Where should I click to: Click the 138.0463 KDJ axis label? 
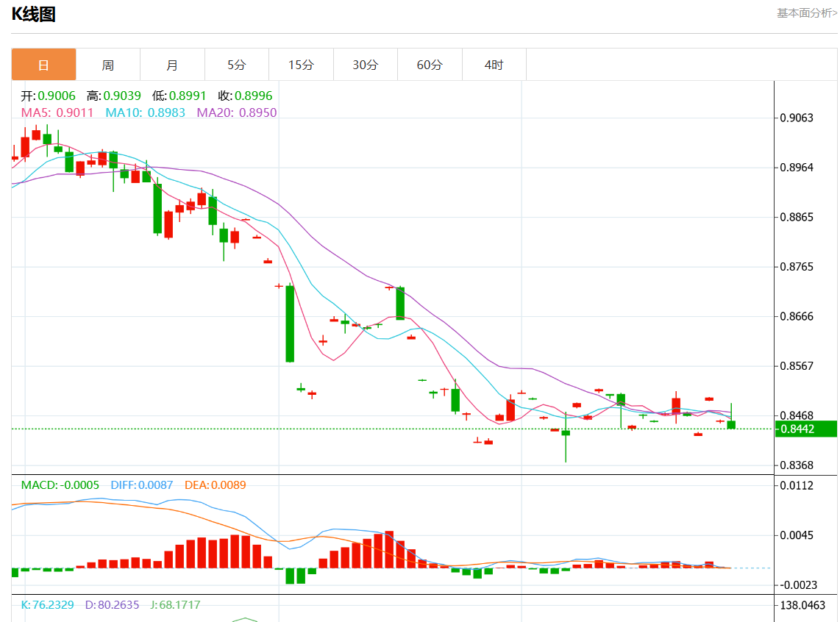[802, 605]
